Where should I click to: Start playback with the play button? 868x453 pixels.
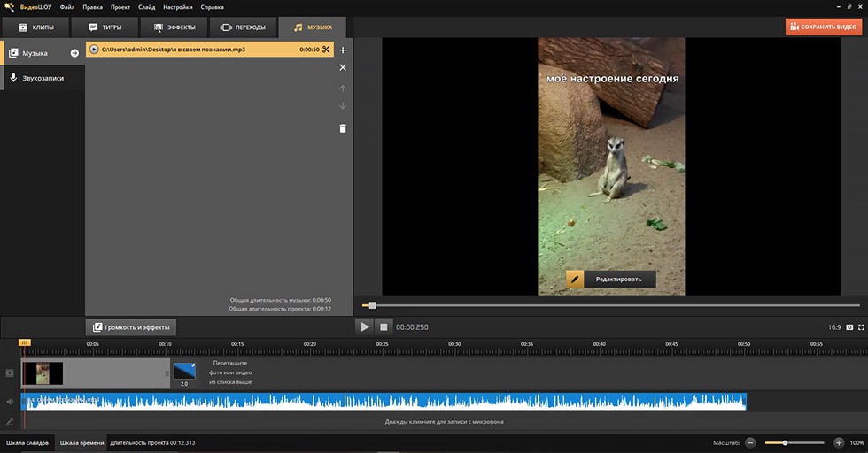[x=364, y=326]
